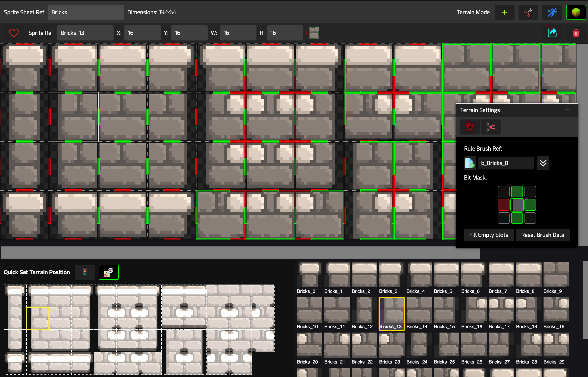Select the Bricks_20 sprite thumbnail
Screen dimensions: 588x377
[309, 345]
